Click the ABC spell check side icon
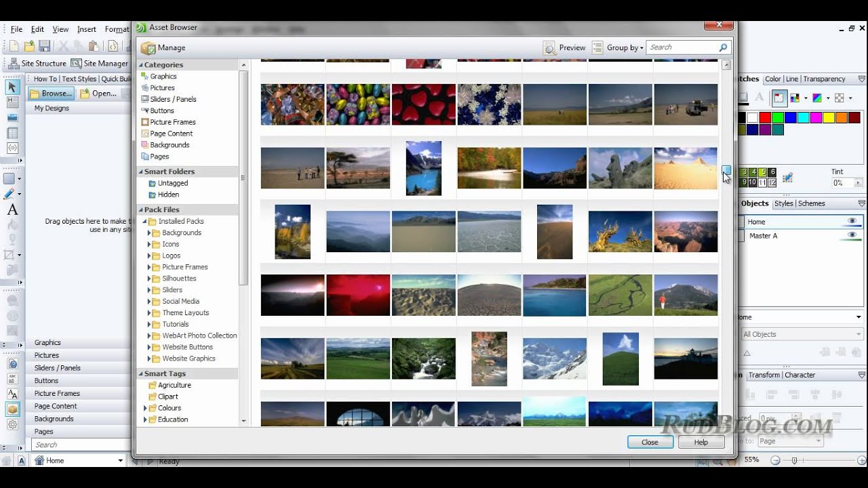 pyautogui.click(x=12, y=379)
